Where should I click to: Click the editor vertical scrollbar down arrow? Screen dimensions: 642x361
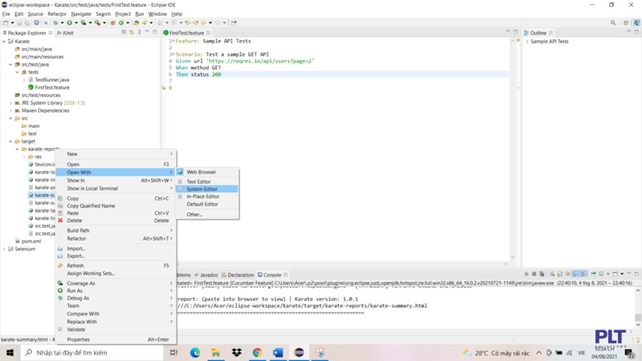[x=513, y=257]
